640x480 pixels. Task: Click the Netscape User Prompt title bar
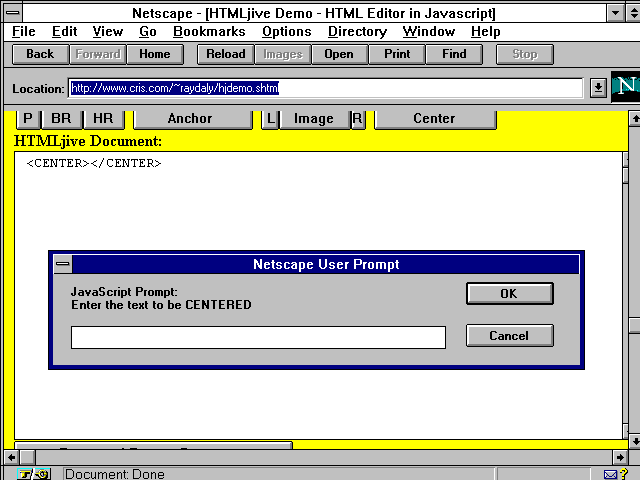(326, 264)
